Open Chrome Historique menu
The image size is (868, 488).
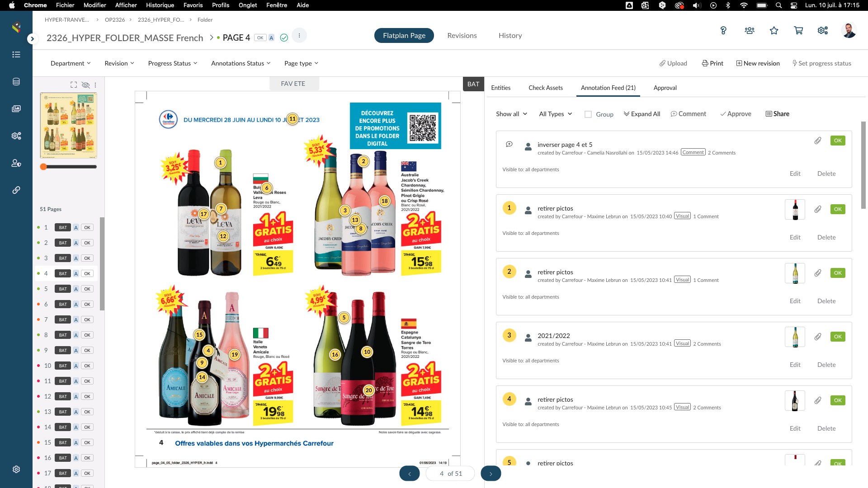pos(160,5)
